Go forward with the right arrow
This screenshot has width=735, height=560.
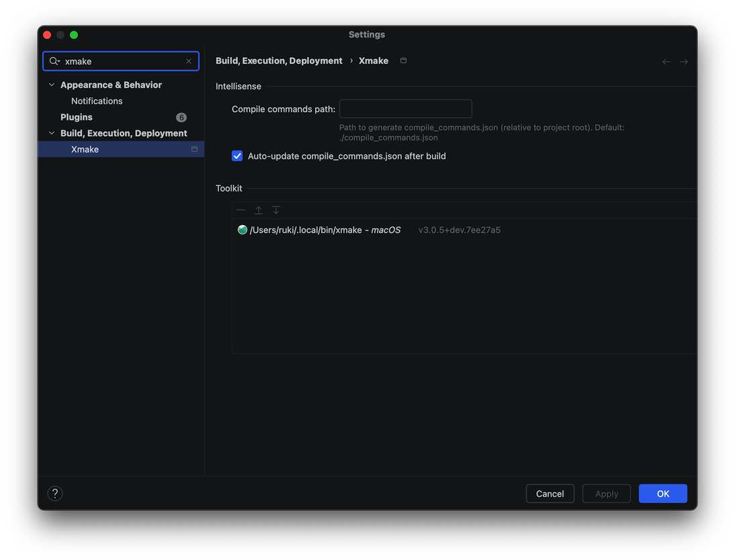point(684,62)
